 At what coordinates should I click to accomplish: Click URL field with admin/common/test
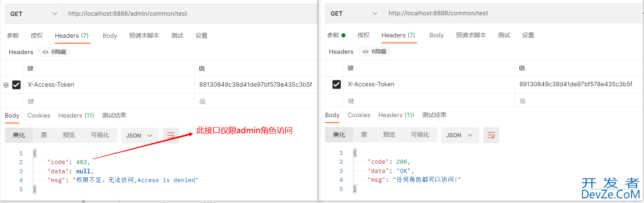[x=191, y=14]
